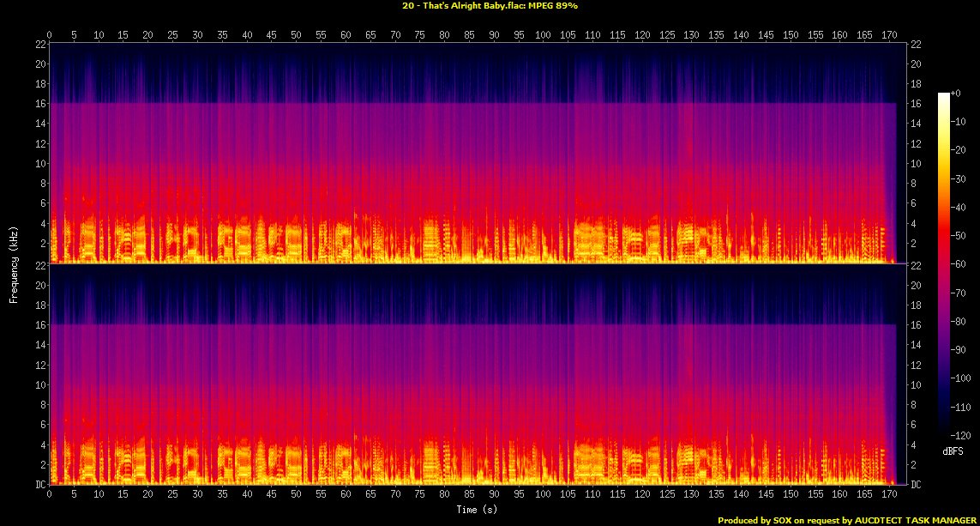Click the 0 mark on the top time axis
Image resolution: width=980 pixels, height=526 pixels.
[50, 35]
